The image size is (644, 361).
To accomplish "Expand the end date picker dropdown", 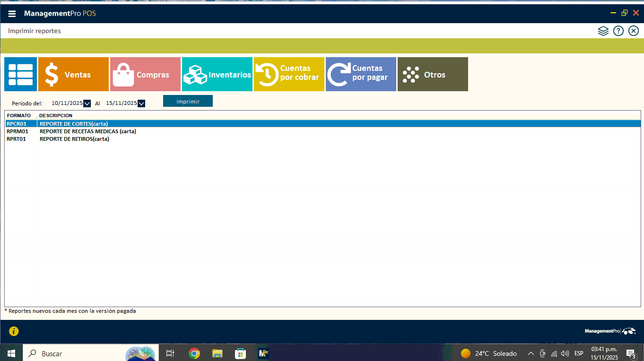I will 141,103.
